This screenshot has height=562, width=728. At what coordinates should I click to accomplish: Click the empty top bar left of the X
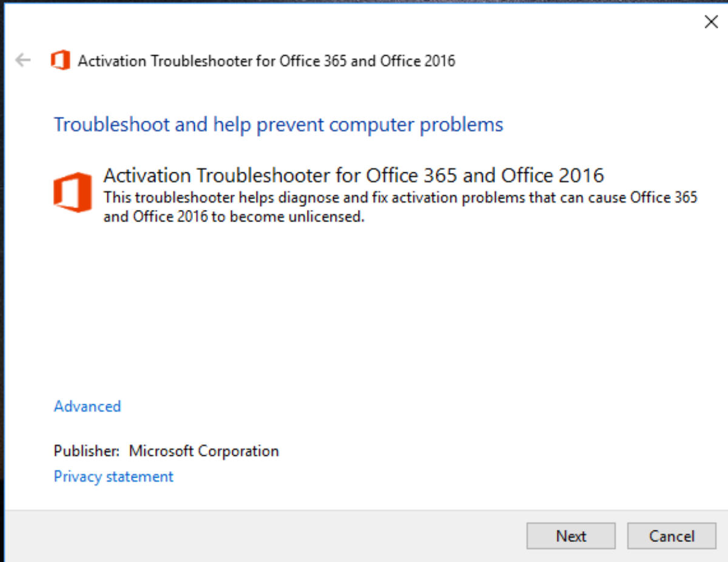[x=364, y=22]
